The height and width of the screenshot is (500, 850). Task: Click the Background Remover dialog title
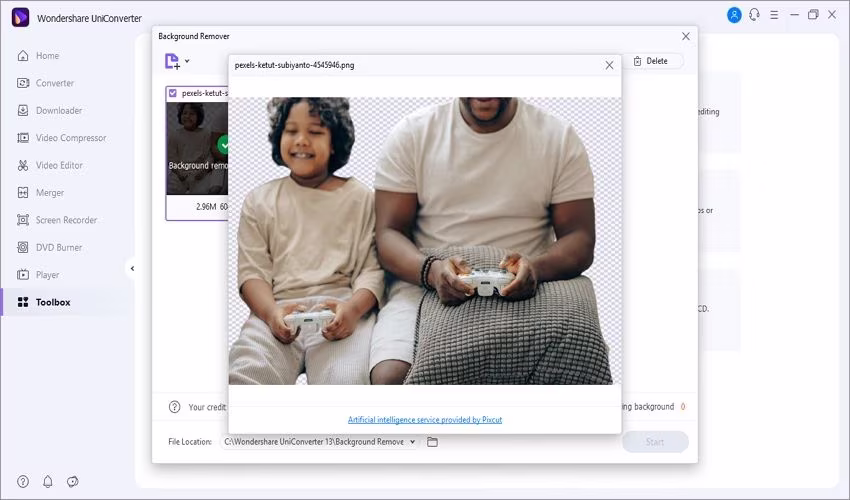point(194,36)
